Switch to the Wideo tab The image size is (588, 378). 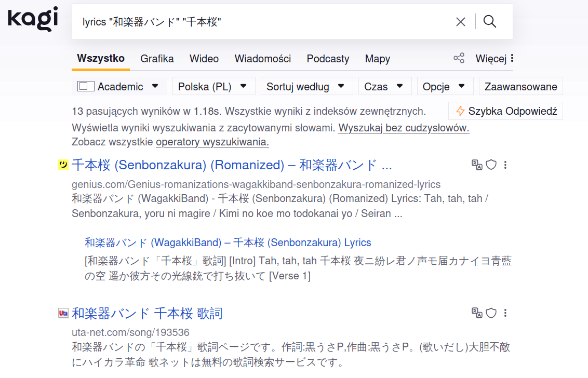tap(204, 59)
